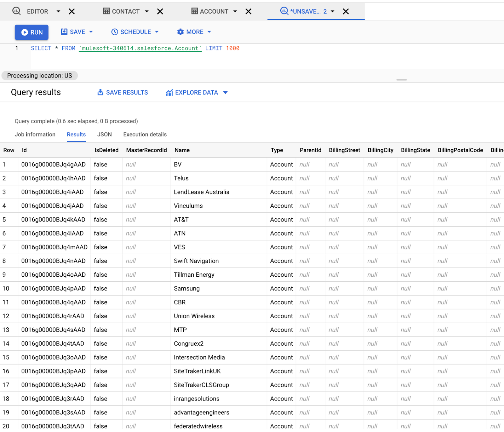
Task: Switch to the JSON results tab
Action: click(x=104, y=135)
